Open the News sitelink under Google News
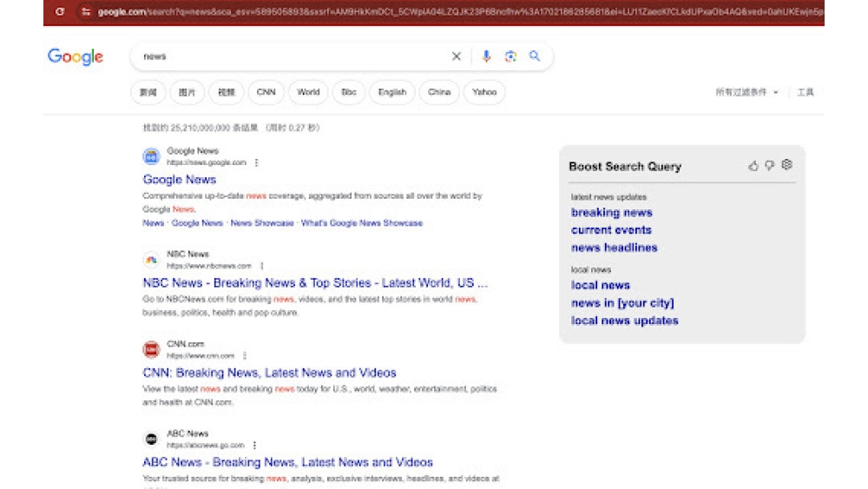This screenshot has width=868, height=489. click(154, 223)
